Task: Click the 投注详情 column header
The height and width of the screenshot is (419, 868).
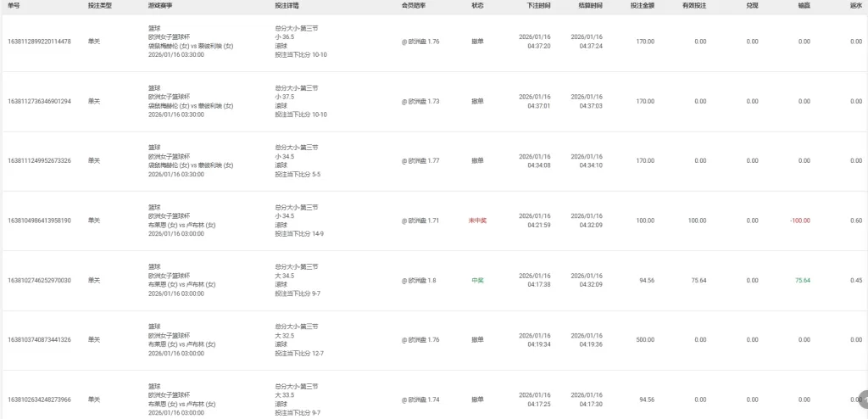Action: pos(287,5)
